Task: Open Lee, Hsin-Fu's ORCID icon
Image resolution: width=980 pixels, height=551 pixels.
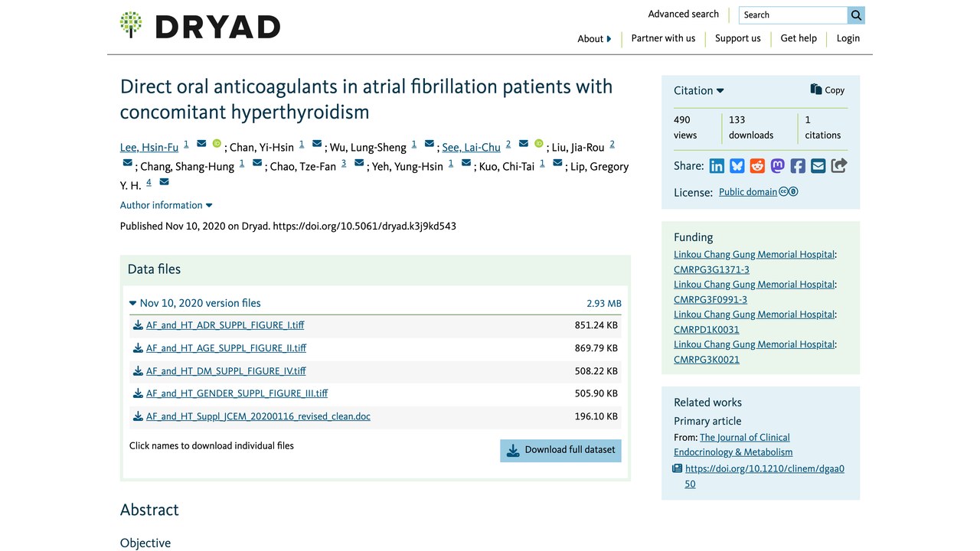Action: 217,143
